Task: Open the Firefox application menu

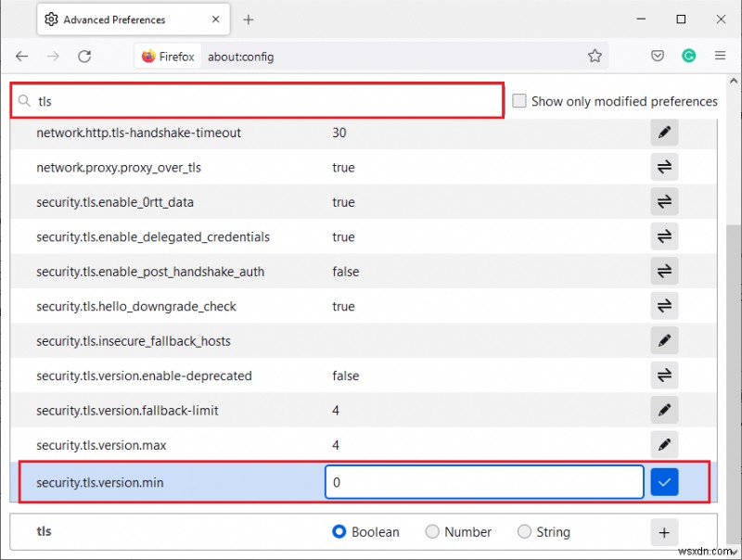Action: pos(721,56)
